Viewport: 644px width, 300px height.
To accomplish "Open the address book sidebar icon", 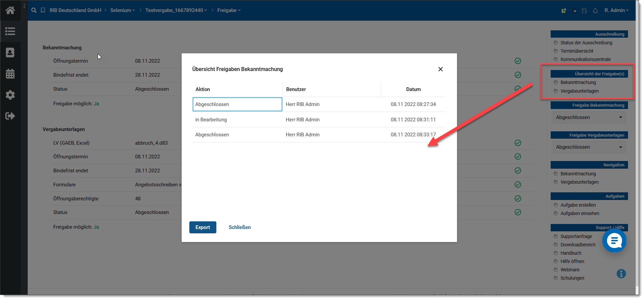I will [x=10, y=52].
